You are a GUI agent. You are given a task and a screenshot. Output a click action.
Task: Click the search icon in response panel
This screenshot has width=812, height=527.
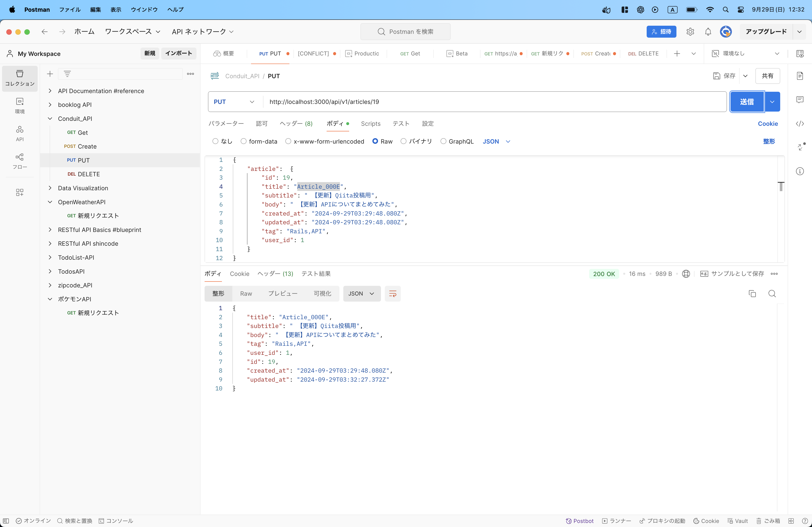tap(772, 293)
